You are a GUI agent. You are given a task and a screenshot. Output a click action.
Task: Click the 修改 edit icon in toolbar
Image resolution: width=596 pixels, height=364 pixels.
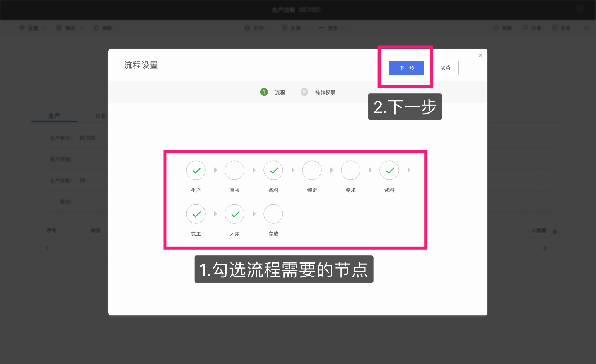[59, 27]
